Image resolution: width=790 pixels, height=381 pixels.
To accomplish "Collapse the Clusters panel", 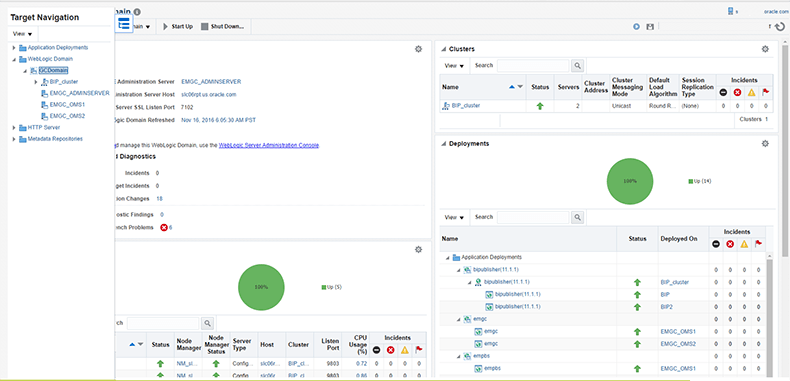I will click(x=444, y=49).
